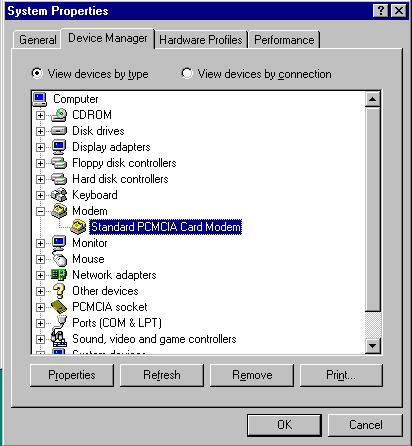Select Standard PCMCIA Card Modem entry
Screen dimensions: 412x446
coord(165,227)
